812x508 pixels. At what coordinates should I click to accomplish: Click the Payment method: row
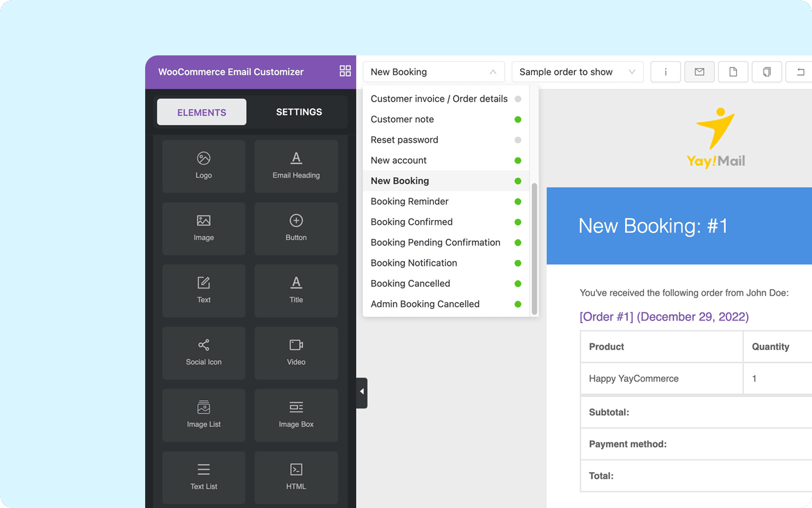click(x=696, y=444)
